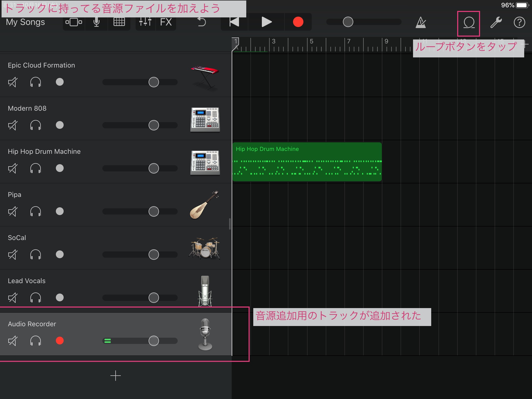Toggle the metronome

tap(421, 22)
